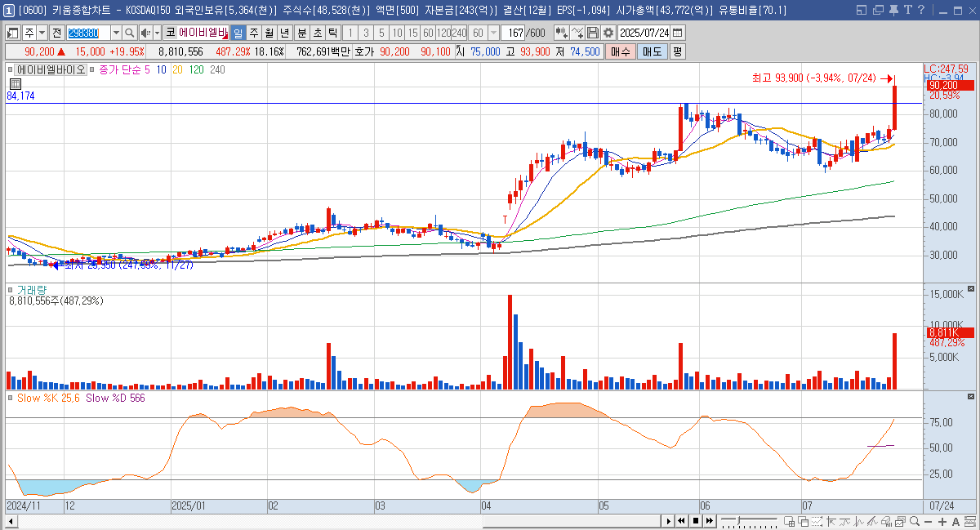Image resolution: width=980 pixels, height=530 pixels.
Task: Click the Slow %K 25,6 indicator label
Action: click(48, 398)
